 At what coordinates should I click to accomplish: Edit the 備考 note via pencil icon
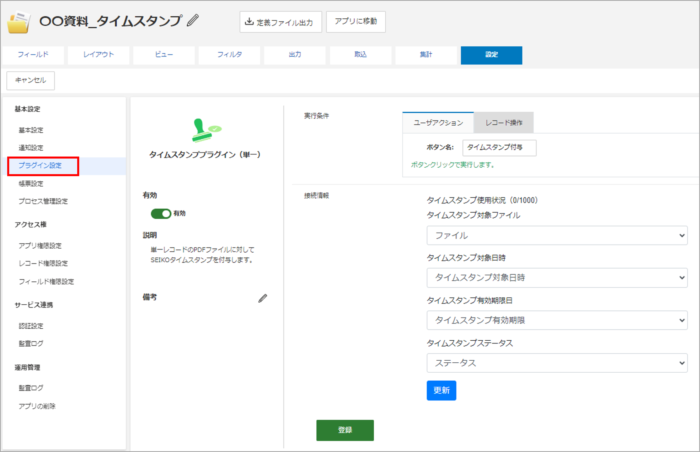(262, 298)
